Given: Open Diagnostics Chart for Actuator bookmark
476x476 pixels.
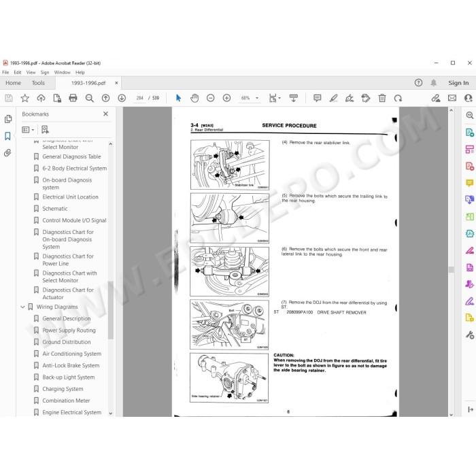Looking at the screenshot, I should [68, 294].
